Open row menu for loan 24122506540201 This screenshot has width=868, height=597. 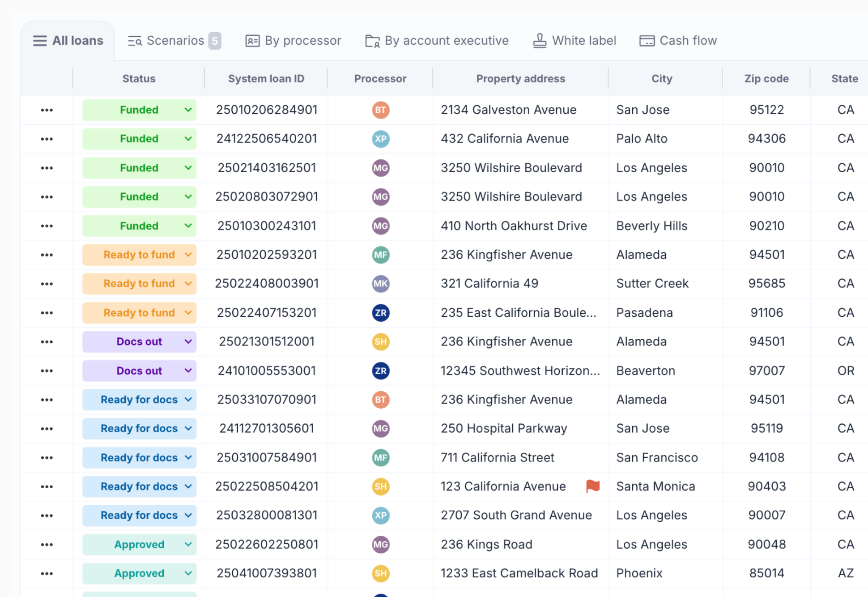click(47, 139)
